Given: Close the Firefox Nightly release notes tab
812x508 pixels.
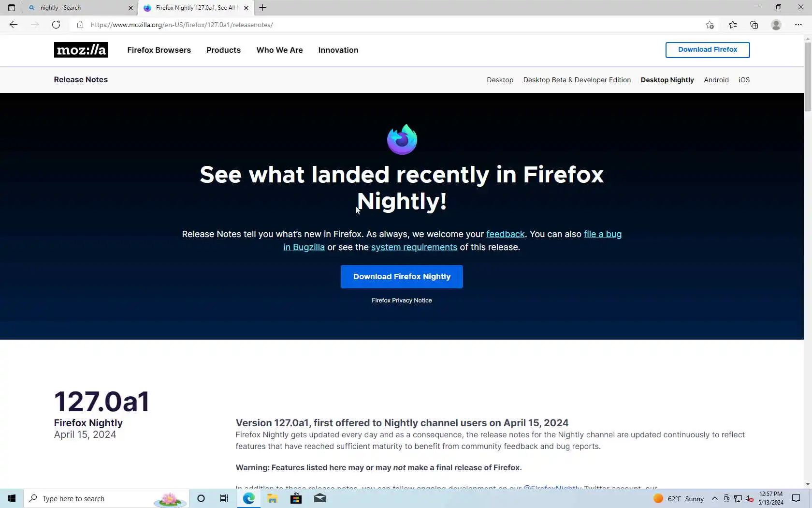Looking at the screenshot, I should 246,8.
